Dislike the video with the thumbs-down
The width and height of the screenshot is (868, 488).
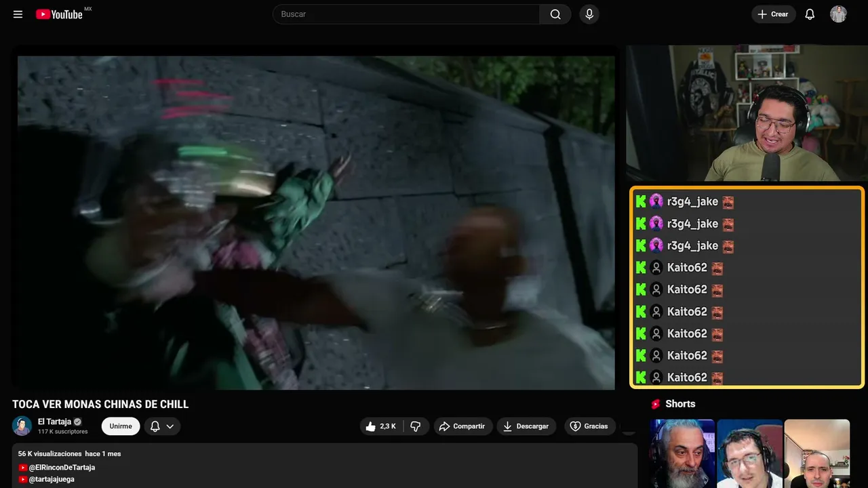[416, 426]
